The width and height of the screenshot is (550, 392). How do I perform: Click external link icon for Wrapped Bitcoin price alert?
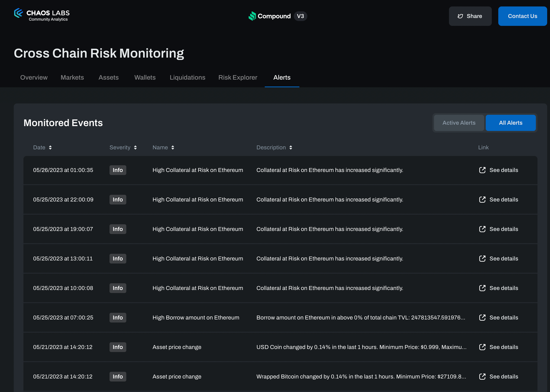coord(482,377)
